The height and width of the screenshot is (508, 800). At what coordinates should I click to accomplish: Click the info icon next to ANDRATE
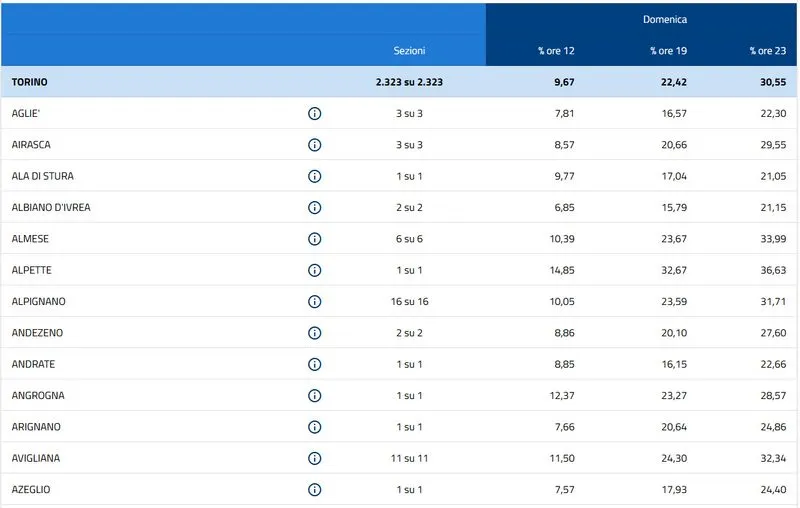coord(314,364)
